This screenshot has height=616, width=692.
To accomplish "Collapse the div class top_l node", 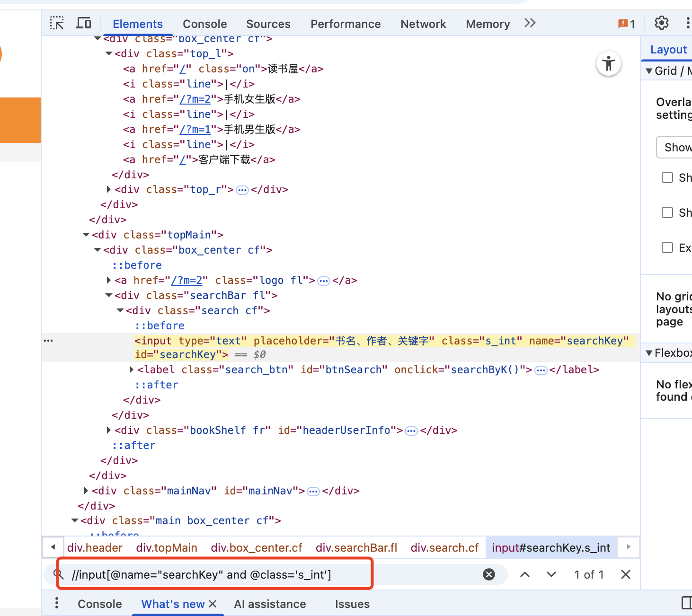I will (109, 53).
